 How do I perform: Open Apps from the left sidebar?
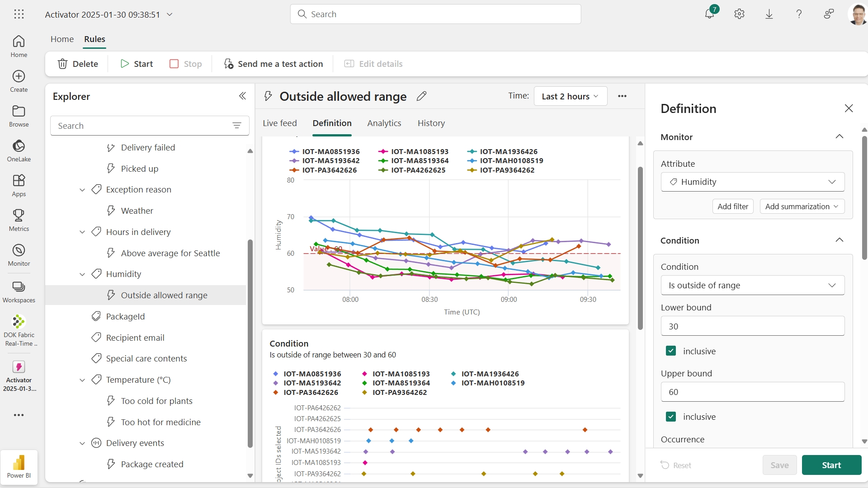(x=19, y=185)
